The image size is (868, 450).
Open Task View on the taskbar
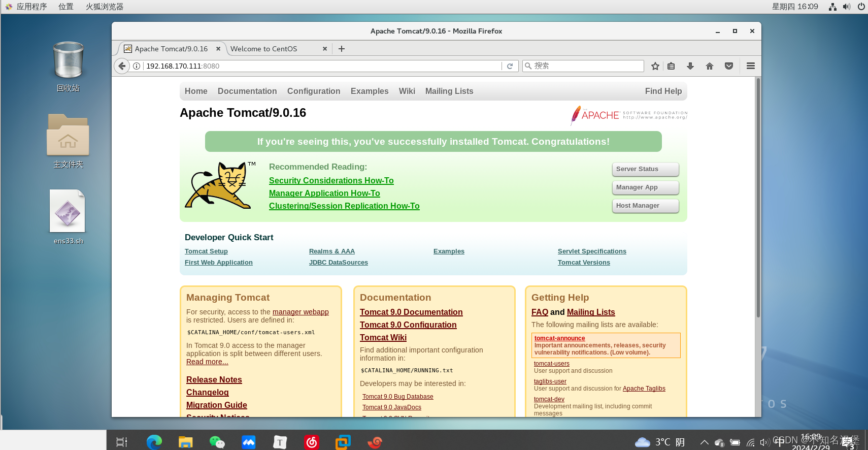click(x=122, y=442)
